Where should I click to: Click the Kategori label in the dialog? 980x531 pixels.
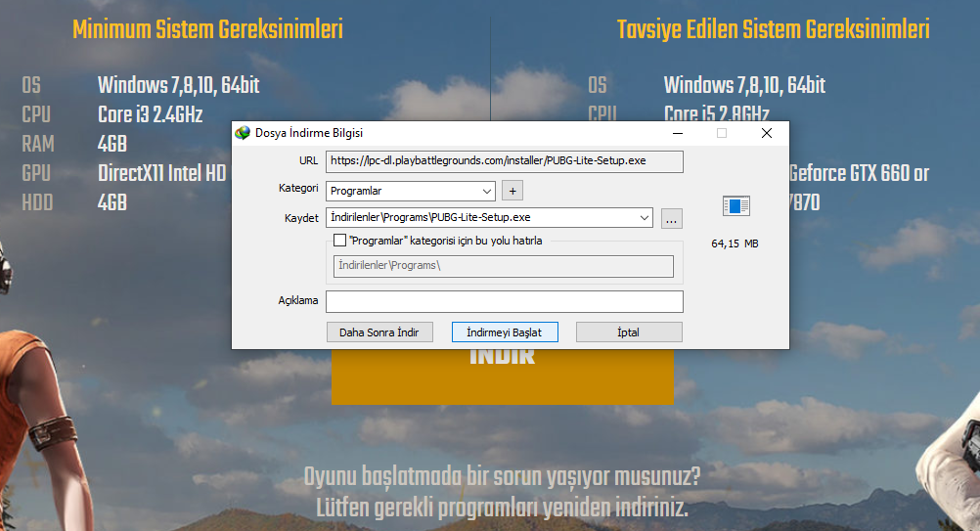[298, 188]
